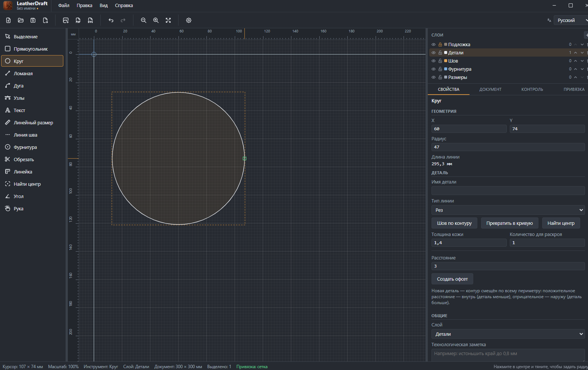The width and height of the screenshot is (588, 370).
Task: Click the redo arrow icon
Action: click(123, 20)
